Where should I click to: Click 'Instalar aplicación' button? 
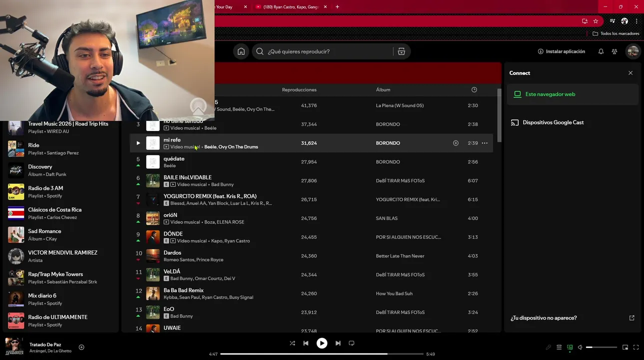[x=561, y=51]
